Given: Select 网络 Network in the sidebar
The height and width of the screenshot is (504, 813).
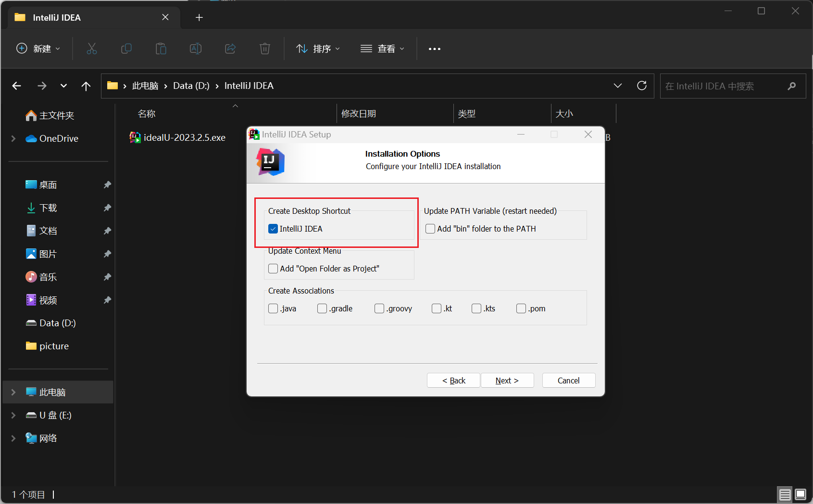Looking at the screenshot, I should (41, 438).
